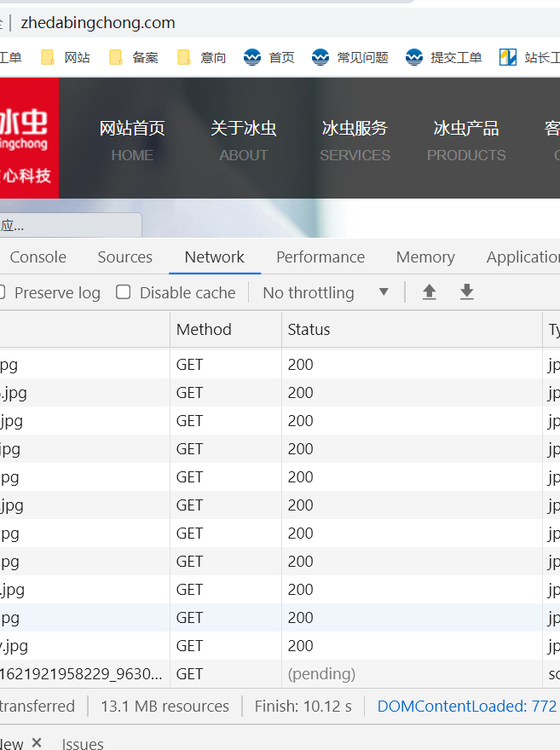Go to 关于冰虫 ABOUT page
The height and width of the screenshot is (750, 560).
(x=244, y=140)
